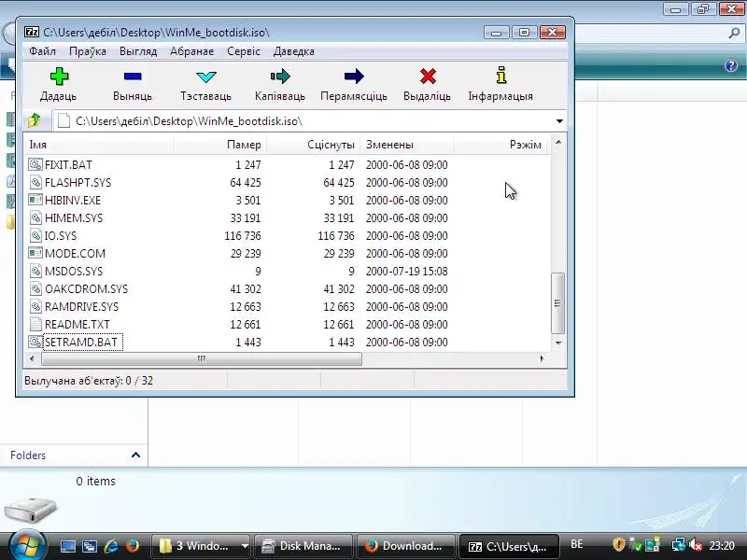This screenshot has width=747, height=560.
Task: Click the Перамясціць (Move) arrow icon
Action: [x=354, y=77]
